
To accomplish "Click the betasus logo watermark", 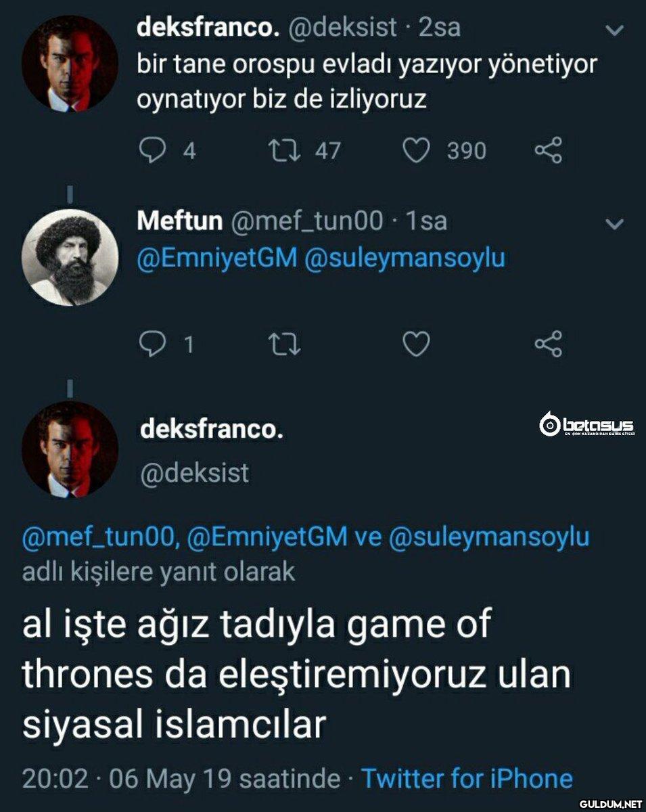I will [586, 425].
